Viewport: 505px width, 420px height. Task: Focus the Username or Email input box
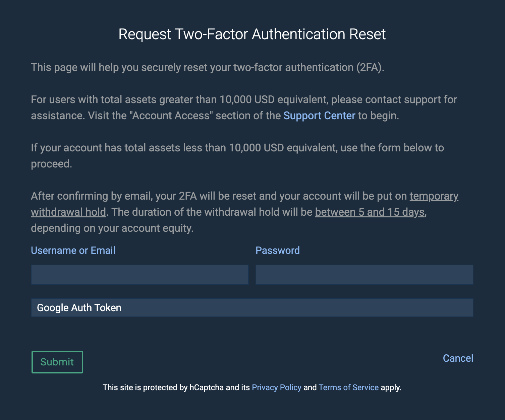click(x=140, y=275)
